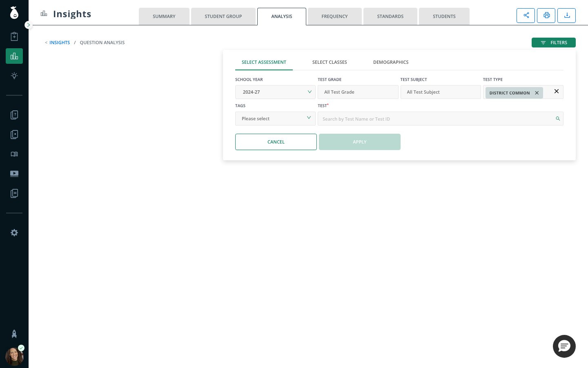Open the user profile avatar
This screenshot has height=368, width=588.
click(x=14, y=357)
